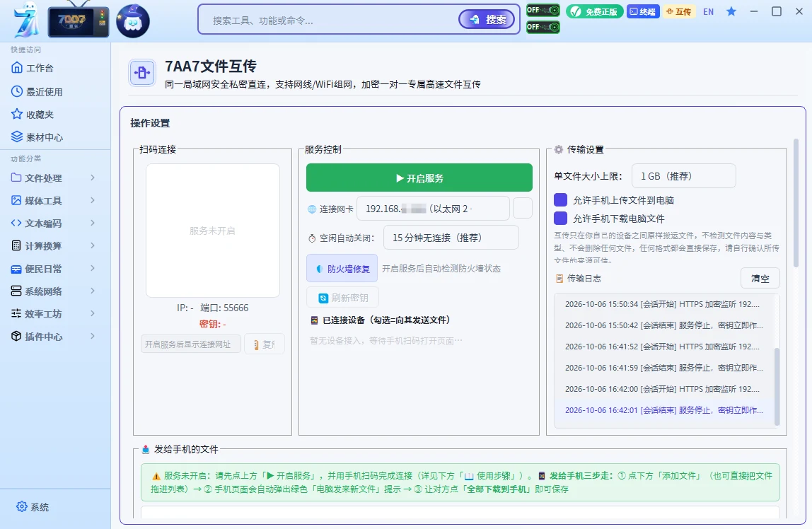The image size is (812, 529).
Task: Expand the 效率工坊 category chevron
Action: coord(93,314)
